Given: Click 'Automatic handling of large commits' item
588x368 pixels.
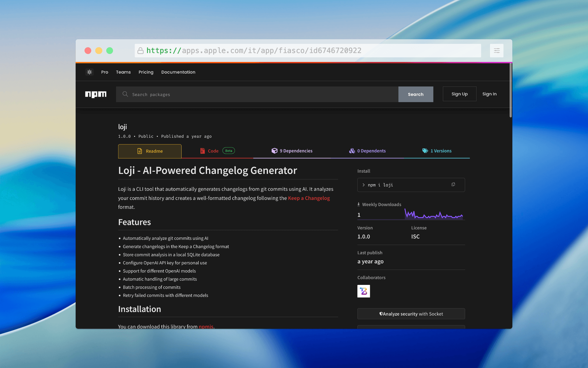Looking at the screenshot, I should pos(160,279).
